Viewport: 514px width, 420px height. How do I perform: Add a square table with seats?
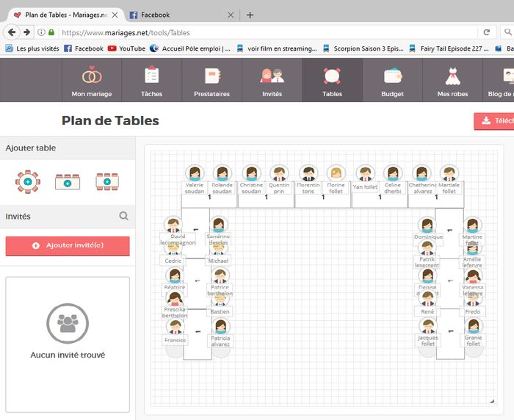tap(68, 181)
